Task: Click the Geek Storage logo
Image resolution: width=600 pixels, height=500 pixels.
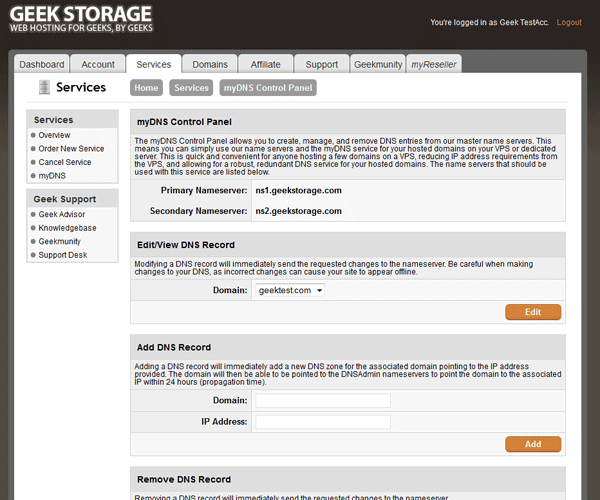Action: point(81,18)
